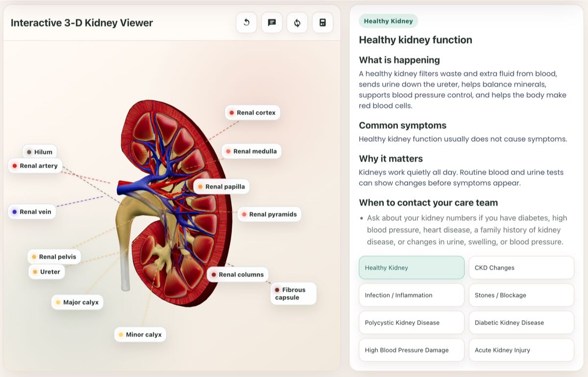
Task: Highlight the Renal pelvis label
Action: [54, 257]
